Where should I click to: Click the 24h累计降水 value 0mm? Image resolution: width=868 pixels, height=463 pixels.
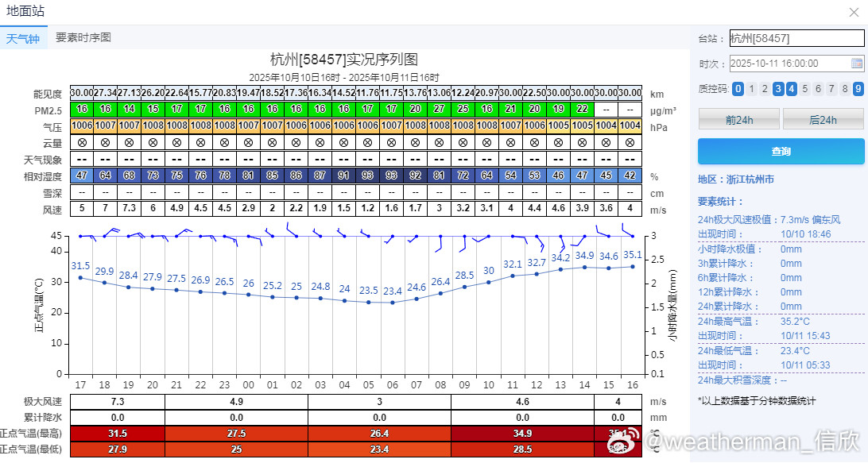[791, 307]
